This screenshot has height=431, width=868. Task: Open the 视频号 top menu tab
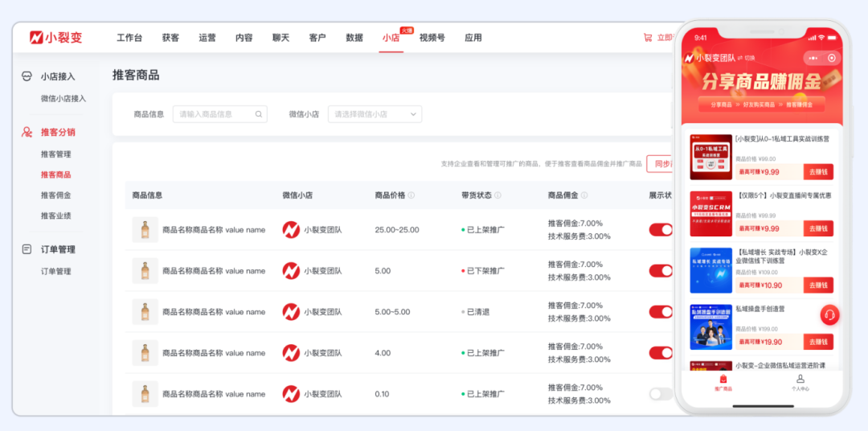click(432, 38)
